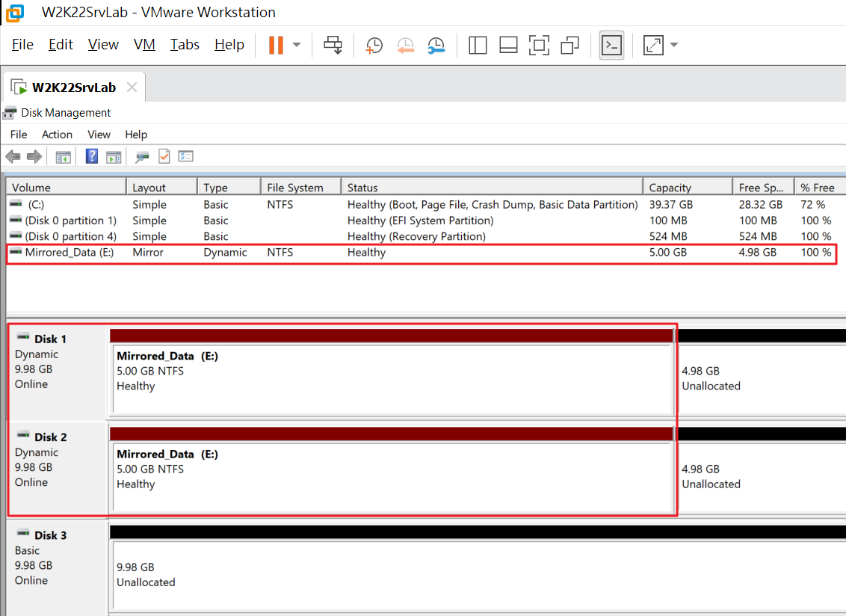The image size is (846, 616).
Task: Click the Disk Management window title icon
Action: 10,113
